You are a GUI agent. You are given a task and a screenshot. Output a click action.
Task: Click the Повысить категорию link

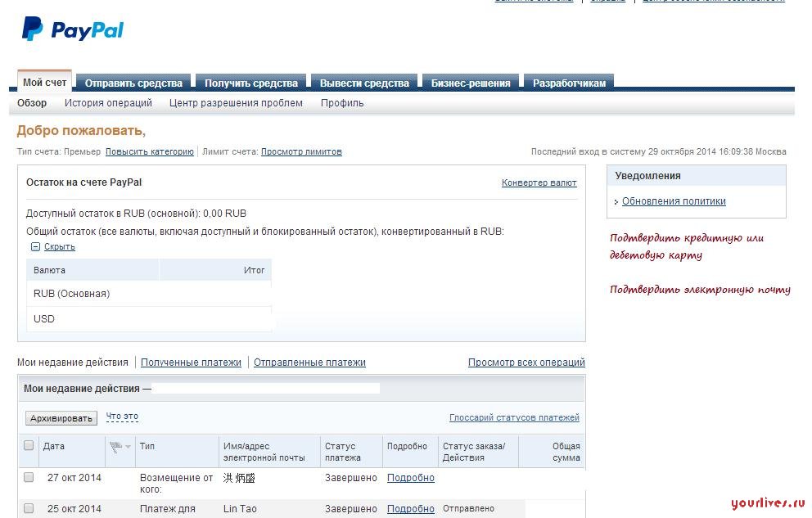150,151
